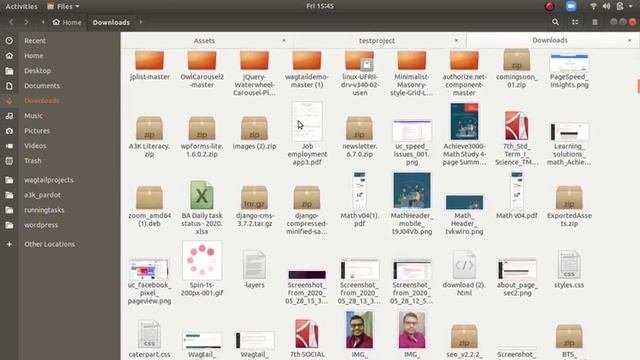The width and height of the screenshot is (640, 360).
Task: Select the -layers text file
Action: [254, 269]
